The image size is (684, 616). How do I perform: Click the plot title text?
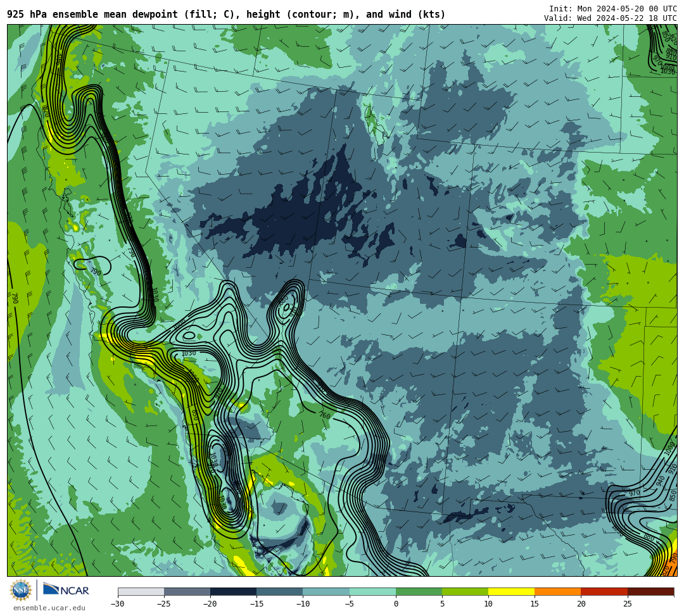pyautogui.click(x=226, y=15)
